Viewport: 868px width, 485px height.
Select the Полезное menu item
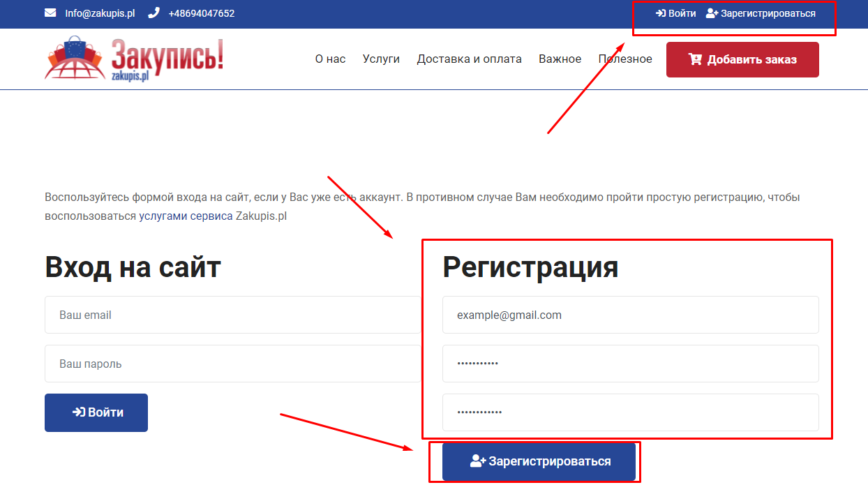[x=625, y=59]
